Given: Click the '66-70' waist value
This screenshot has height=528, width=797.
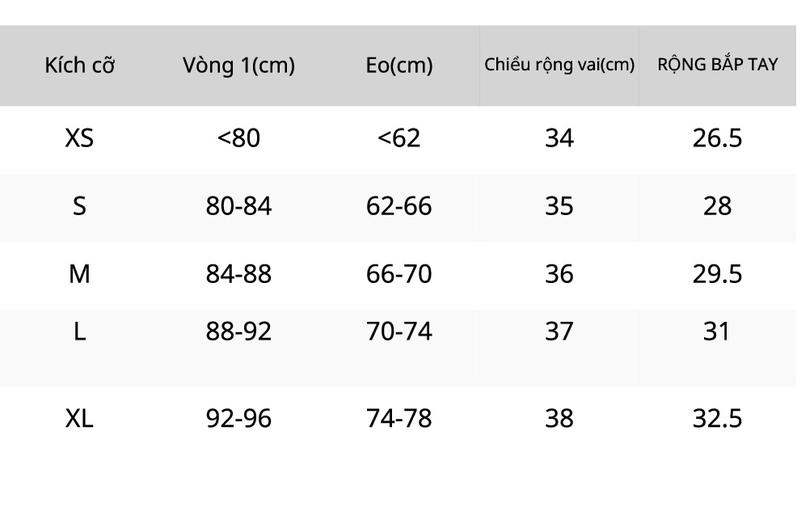Looking at the screenshot, I should [x=399, y=274].
